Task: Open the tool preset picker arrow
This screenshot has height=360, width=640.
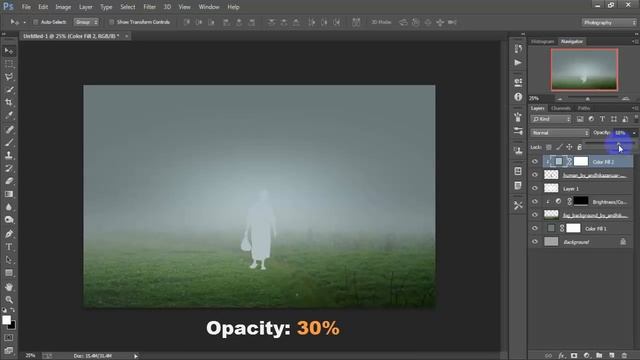Action: tap(24, 22)
